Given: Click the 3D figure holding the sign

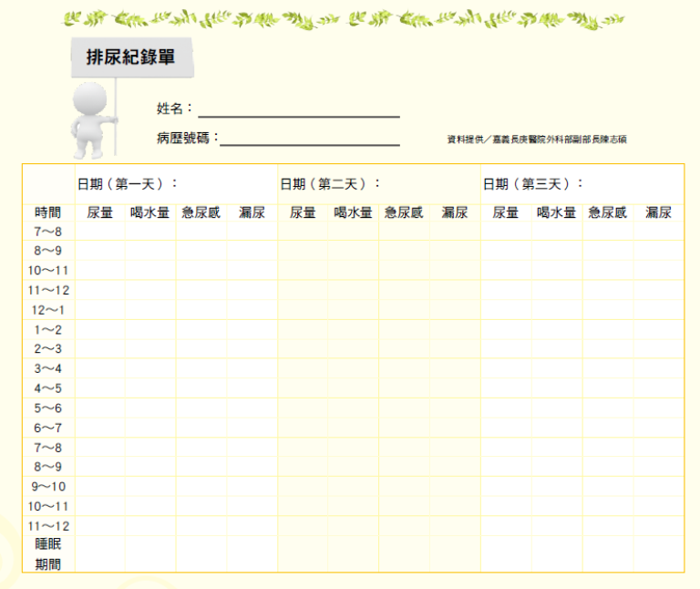Looking at the screenshot, I should 92,119.
